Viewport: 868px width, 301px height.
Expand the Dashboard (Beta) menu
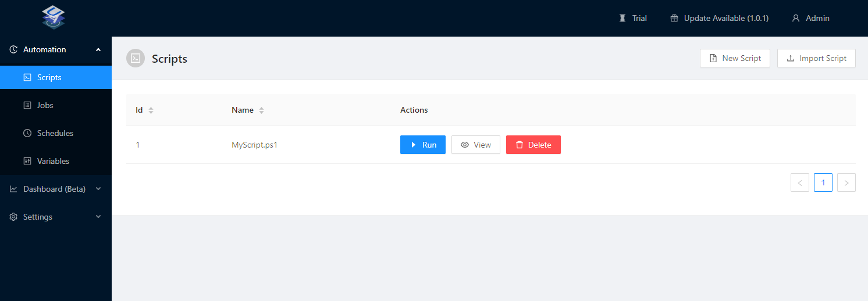coord(56,189)
